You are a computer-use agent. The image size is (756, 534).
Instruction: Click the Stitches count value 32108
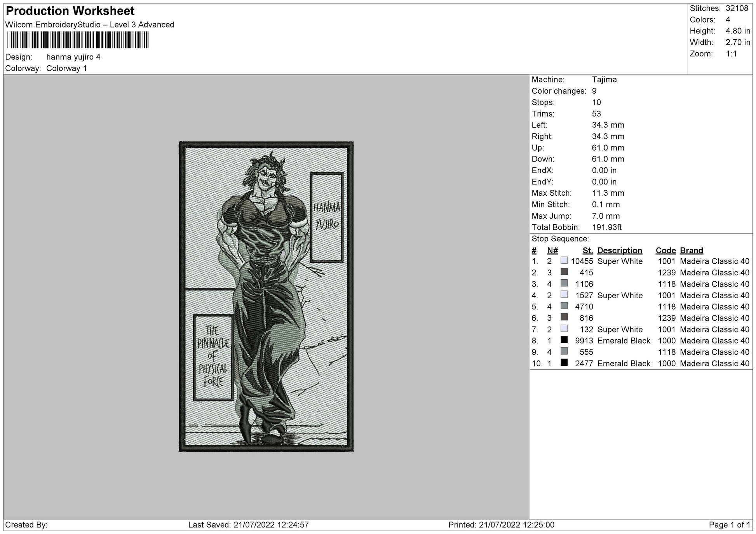(x=737, y=8)
